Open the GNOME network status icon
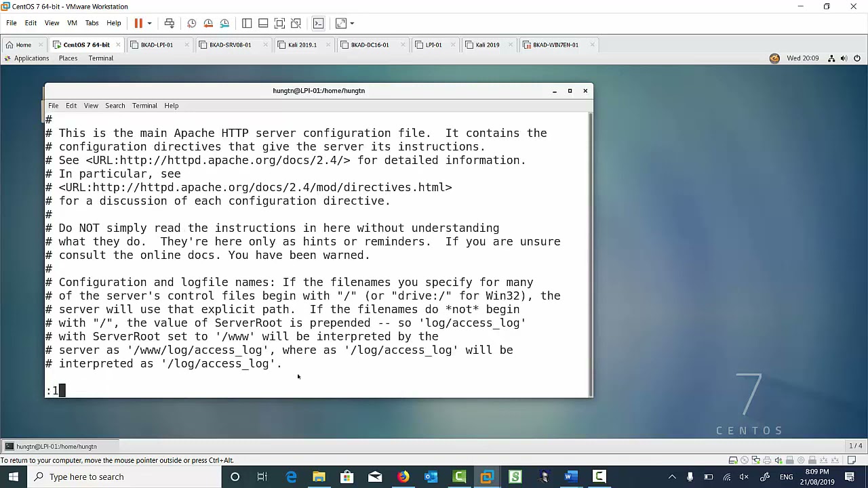This screenshot has height=488, width=868. [x=831, y=58]
